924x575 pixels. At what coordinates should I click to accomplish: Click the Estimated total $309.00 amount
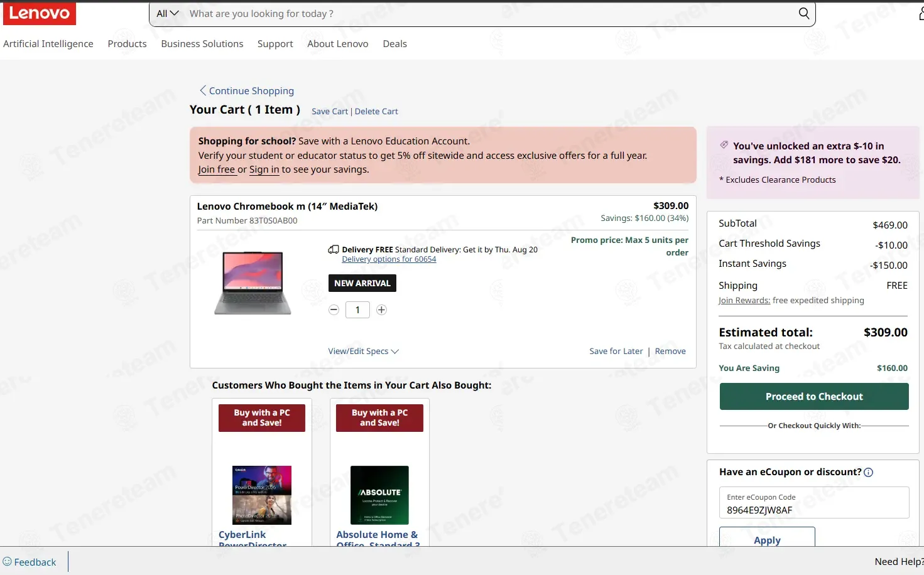[x=885, y=332]
